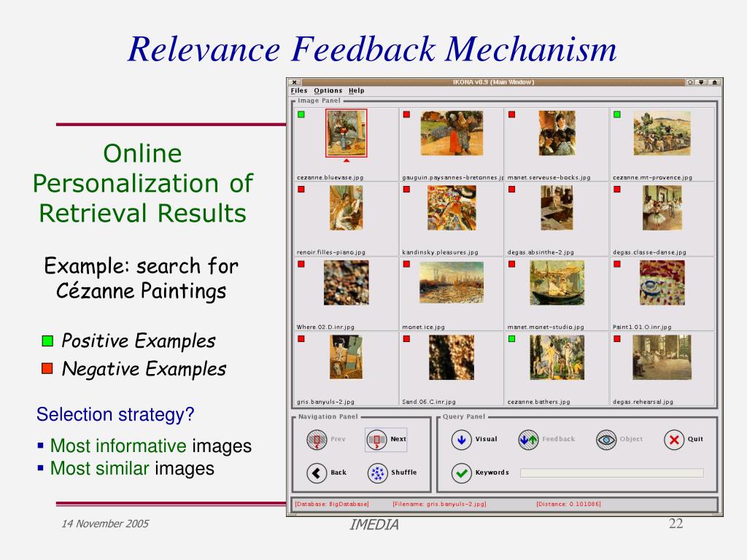Click the Keywords text input field

(612, 472)
